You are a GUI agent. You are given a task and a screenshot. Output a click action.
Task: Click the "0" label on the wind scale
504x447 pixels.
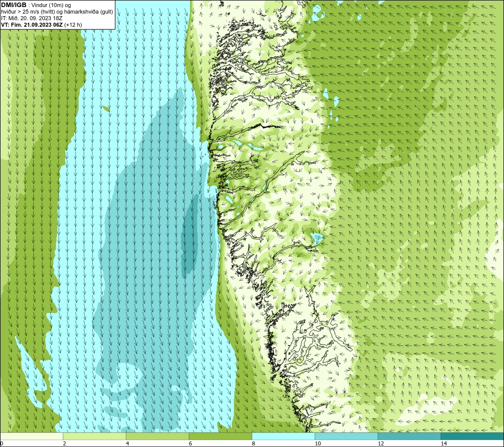point(2,444)
